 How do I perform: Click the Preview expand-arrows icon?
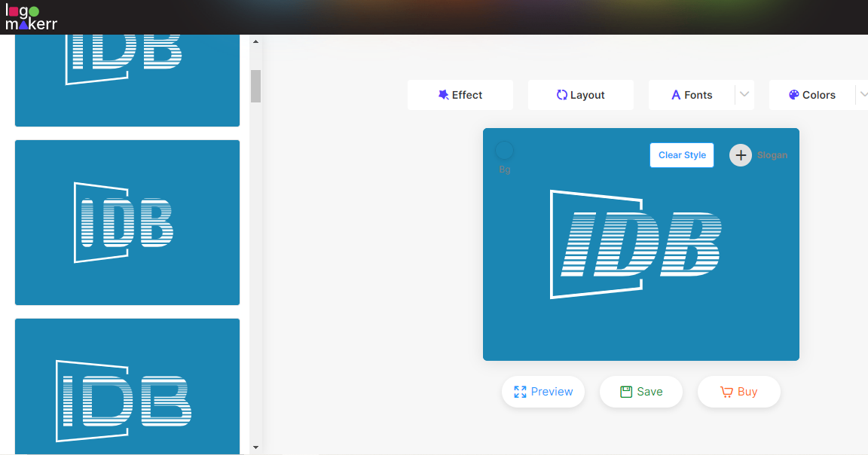[520, 392]
